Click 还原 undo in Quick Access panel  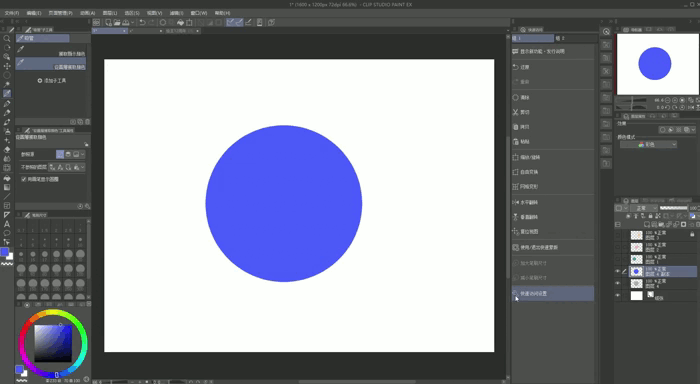click(x=553, y=67)
